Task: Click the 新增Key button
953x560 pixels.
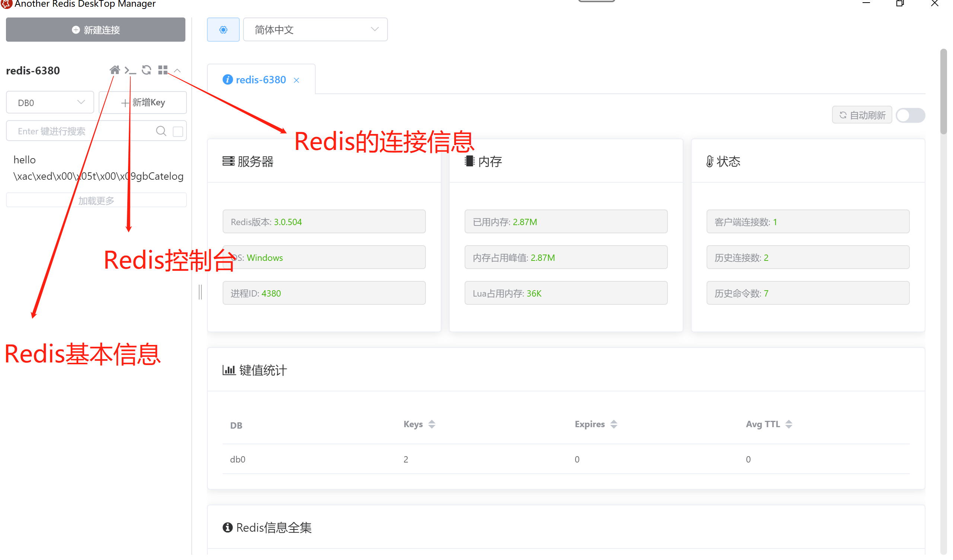Action: 143,103
